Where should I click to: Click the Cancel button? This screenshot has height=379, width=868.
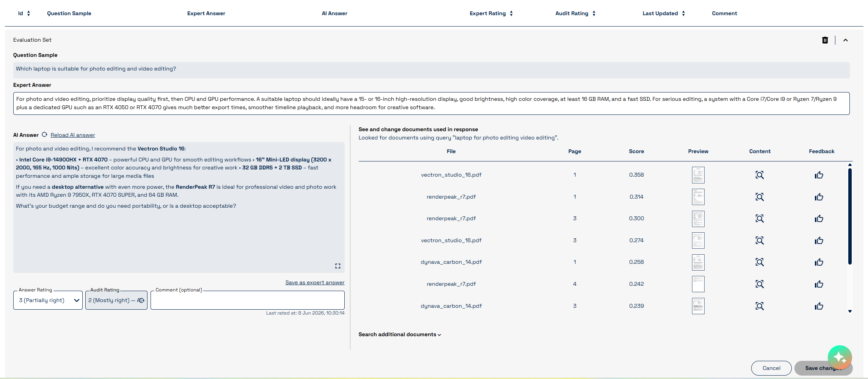point(771,368)
